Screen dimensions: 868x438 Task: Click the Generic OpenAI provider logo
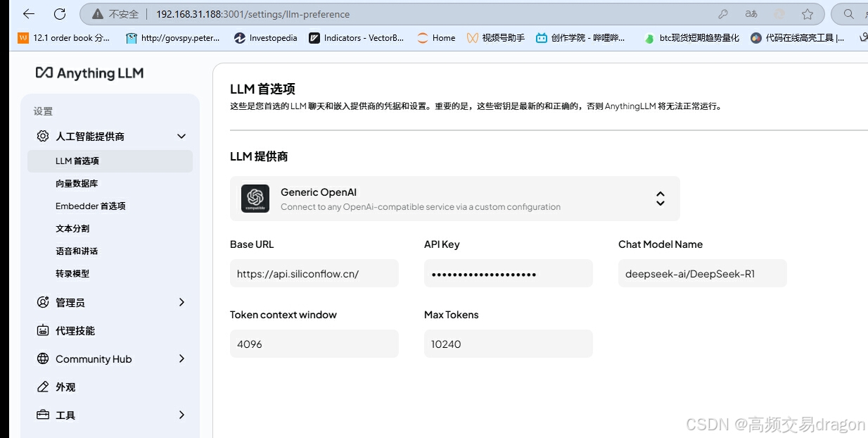point(255,199)
